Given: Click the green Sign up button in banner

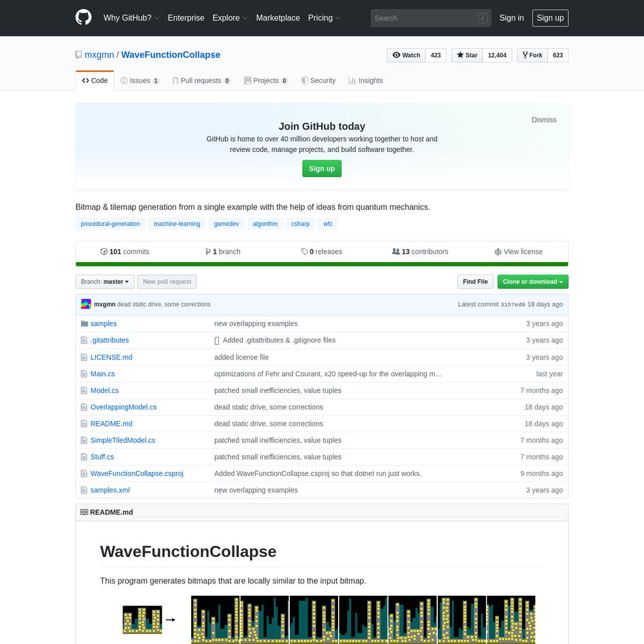Looking at the screenshot, I should pyautogui.click(x=322, y=168).
